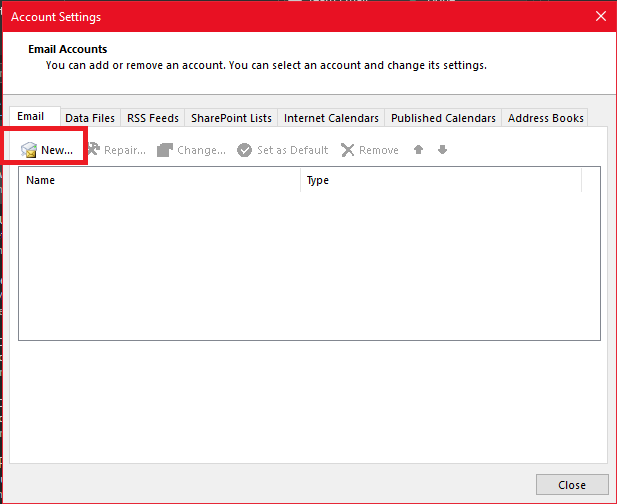Click the Change account icon
Viewport: 617px width, 504px height.
(x=166, y=150)
